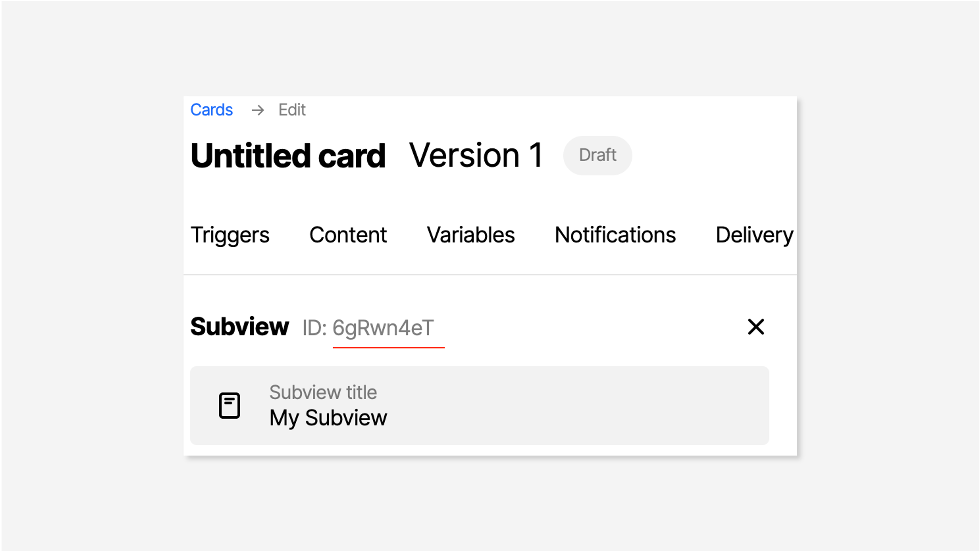Switch to the Triggers tab

click(229, 235)
